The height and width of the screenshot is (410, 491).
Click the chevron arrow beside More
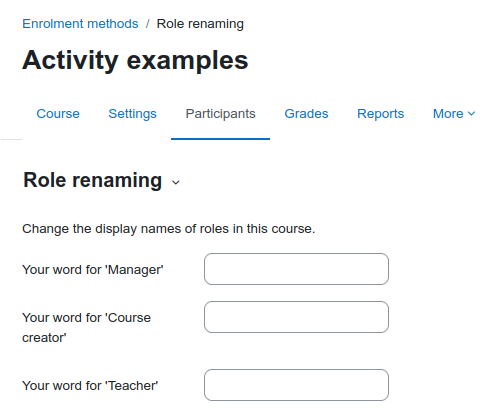click(471, 114)
